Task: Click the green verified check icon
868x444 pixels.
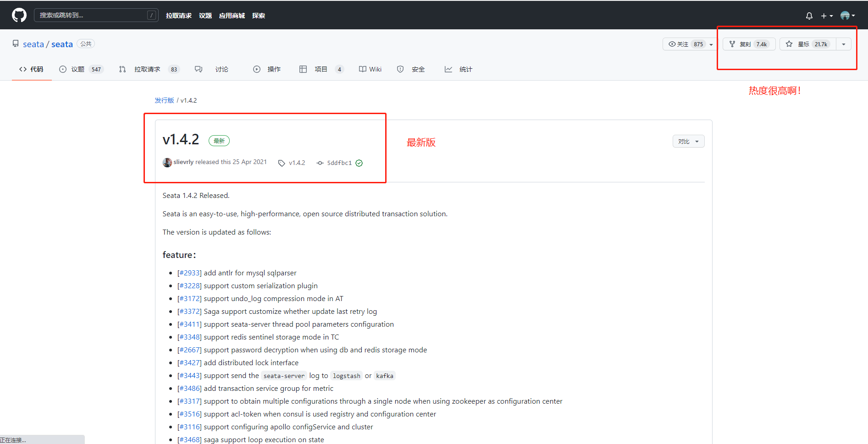Action: [359, 163]
